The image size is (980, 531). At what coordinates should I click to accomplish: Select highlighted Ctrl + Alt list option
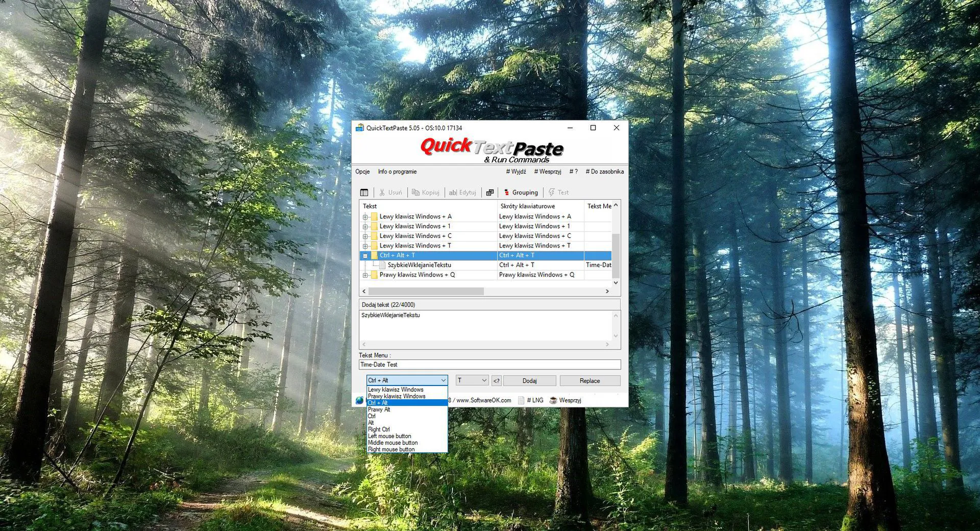(x=407, y=403)
